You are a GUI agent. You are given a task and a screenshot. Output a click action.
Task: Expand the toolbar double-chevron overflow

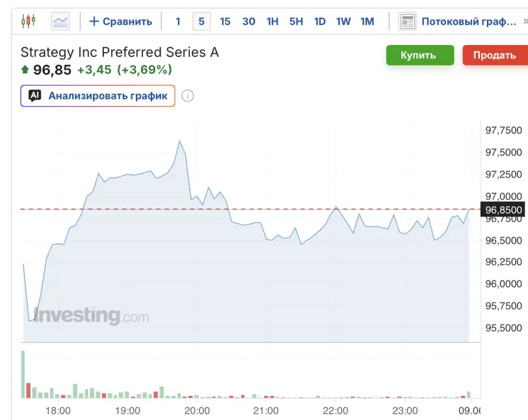coord(525,21)
